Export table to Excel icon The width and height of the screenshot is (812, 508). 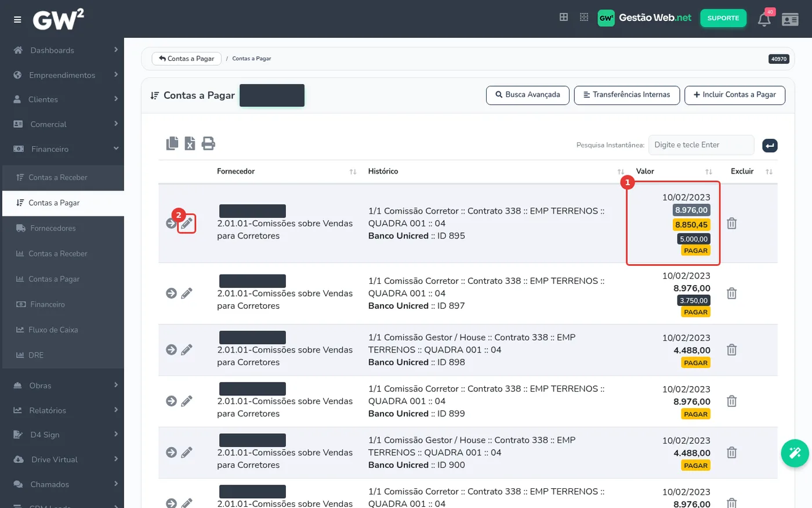[x=190, y=143]
